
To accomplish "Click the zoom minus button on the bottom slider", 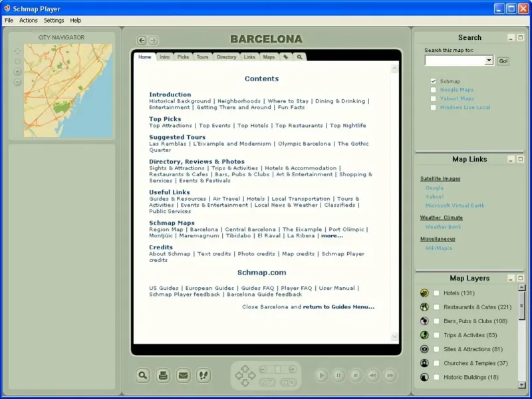I will 263,370.
